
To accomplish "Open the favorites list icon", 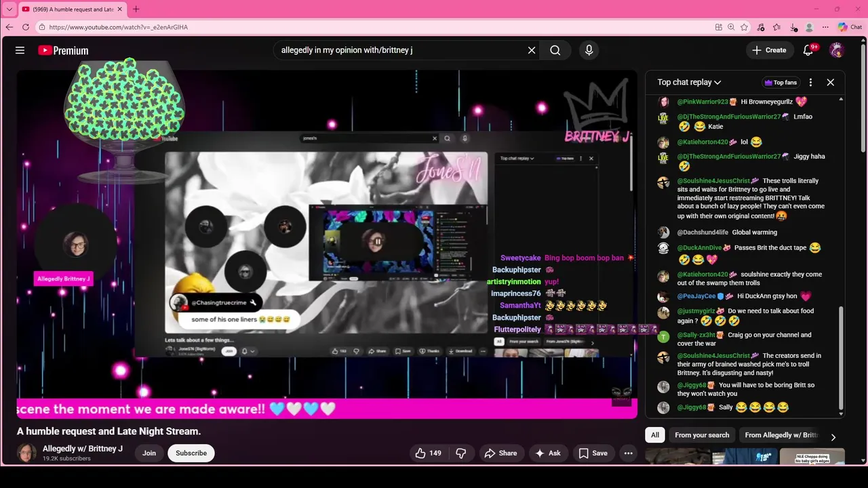I will (777, 27).
